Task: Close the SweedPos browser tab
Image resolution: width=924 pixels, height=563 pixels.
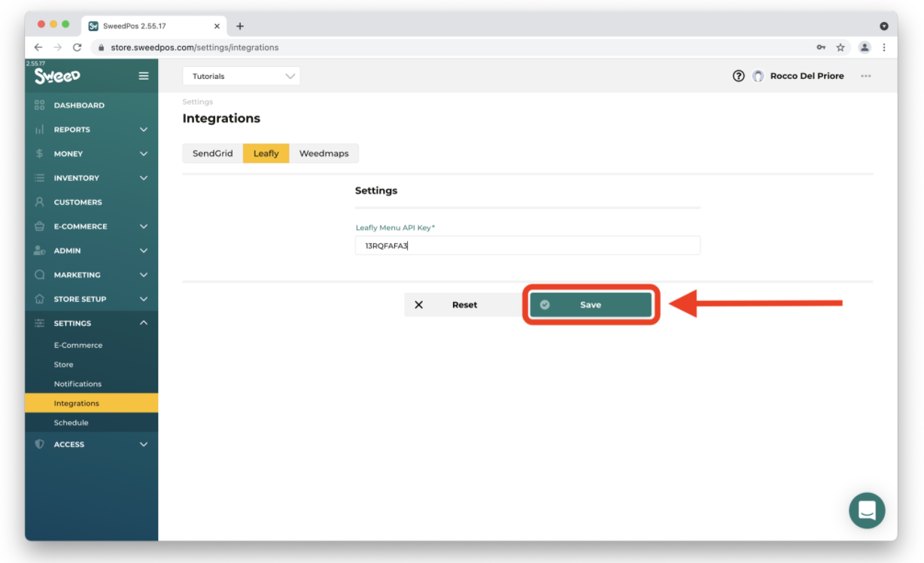Action: 217,26
